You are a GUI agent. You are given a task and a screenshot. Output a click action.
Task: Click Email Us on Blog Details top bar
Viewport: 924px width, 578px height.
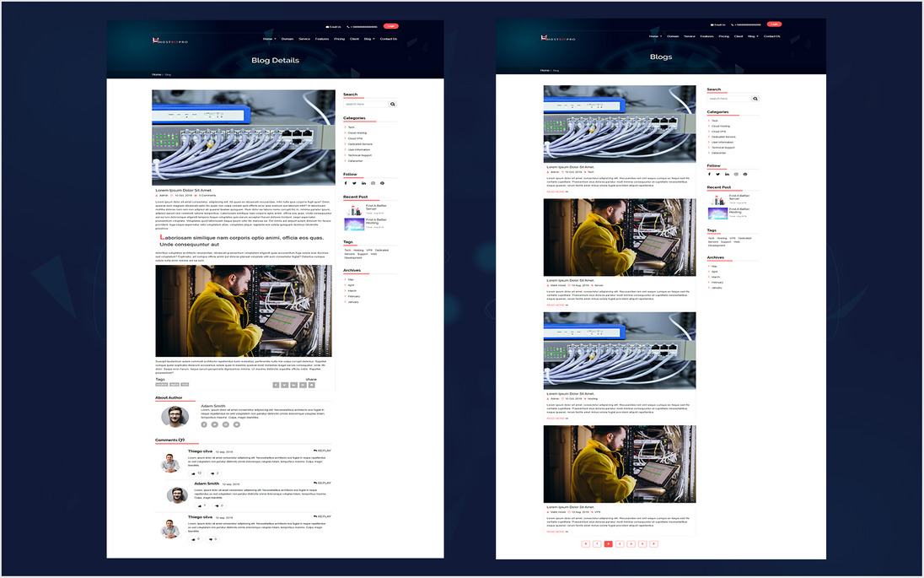(334, 26)
